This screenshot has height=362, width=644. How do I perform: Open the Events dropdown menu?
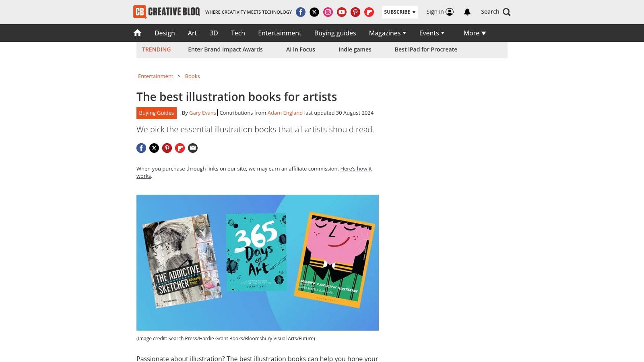point(431,33)
